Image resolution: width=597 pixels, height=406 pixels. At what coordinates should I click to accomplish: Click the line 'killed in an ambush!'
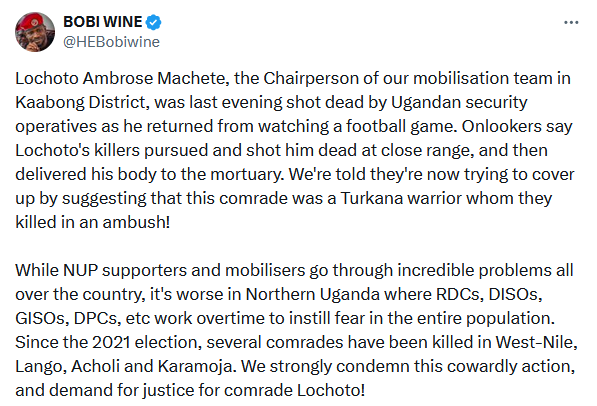[x=93, y=222]
